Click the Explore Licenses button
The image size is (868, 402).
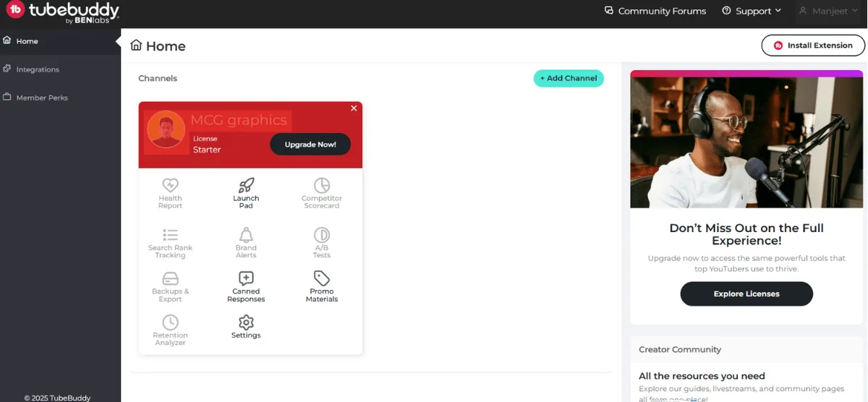point(746,294)
